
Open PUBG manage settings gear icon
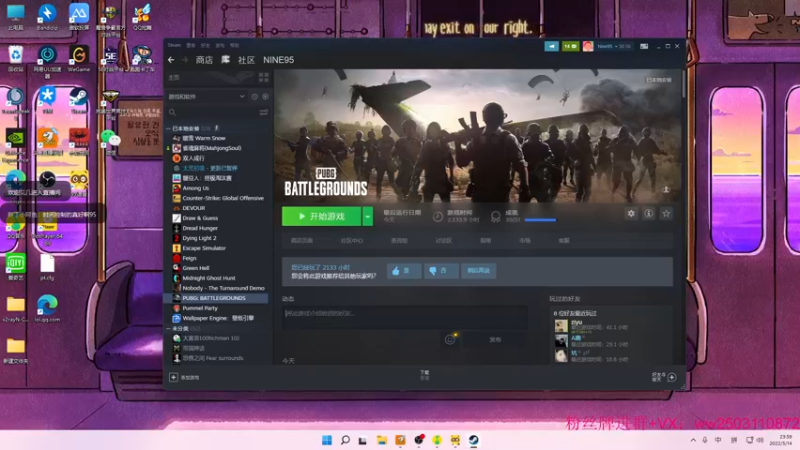click(631, 214)
